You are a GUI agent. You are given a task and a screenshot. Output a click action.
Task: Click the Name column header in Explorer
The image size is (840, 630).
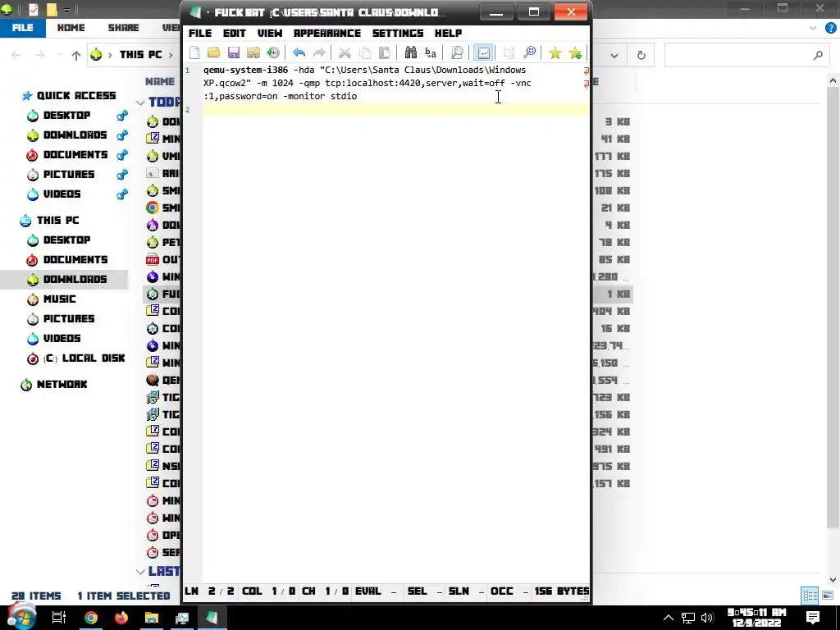(x=160, y=81)
